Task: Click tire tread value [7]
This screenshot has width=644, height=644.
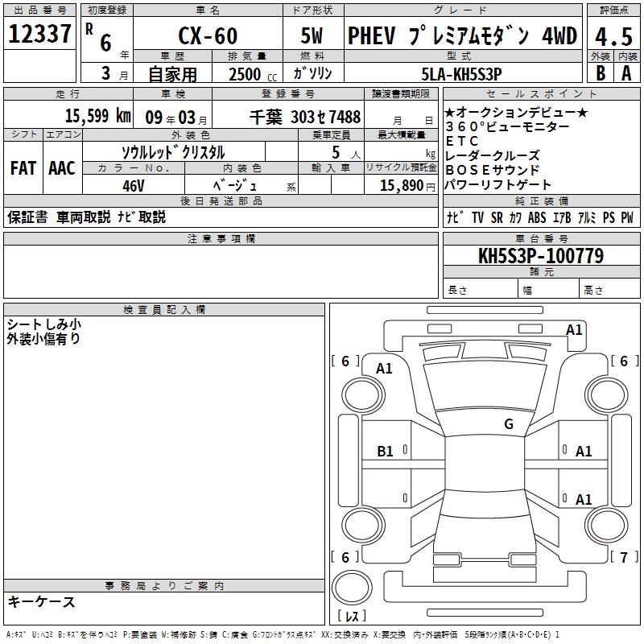Action: point(624,557)
